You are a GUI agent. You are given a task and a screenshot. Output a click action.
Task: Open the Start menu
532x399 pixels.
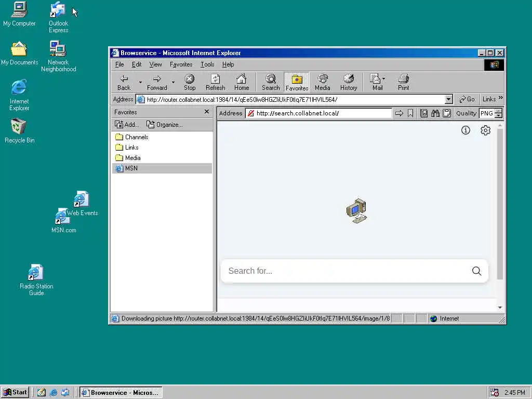point(15,392)
